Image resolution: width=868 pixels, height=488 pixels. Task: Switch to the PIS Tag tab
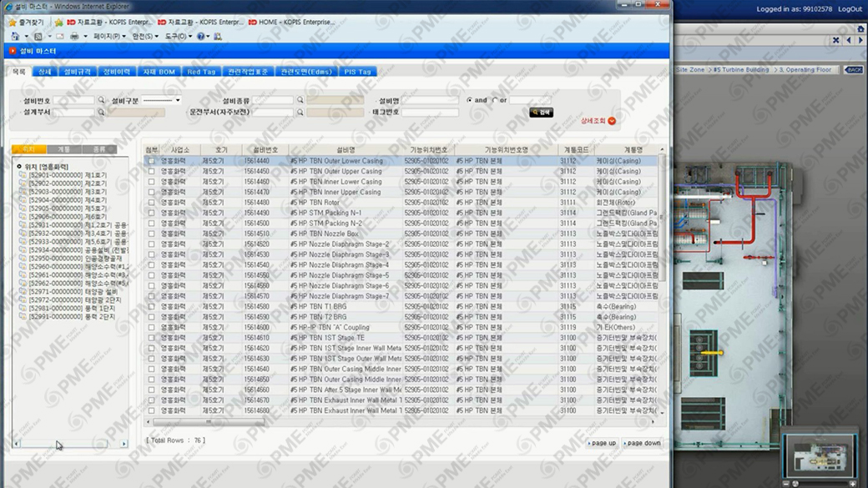[357, 72]
